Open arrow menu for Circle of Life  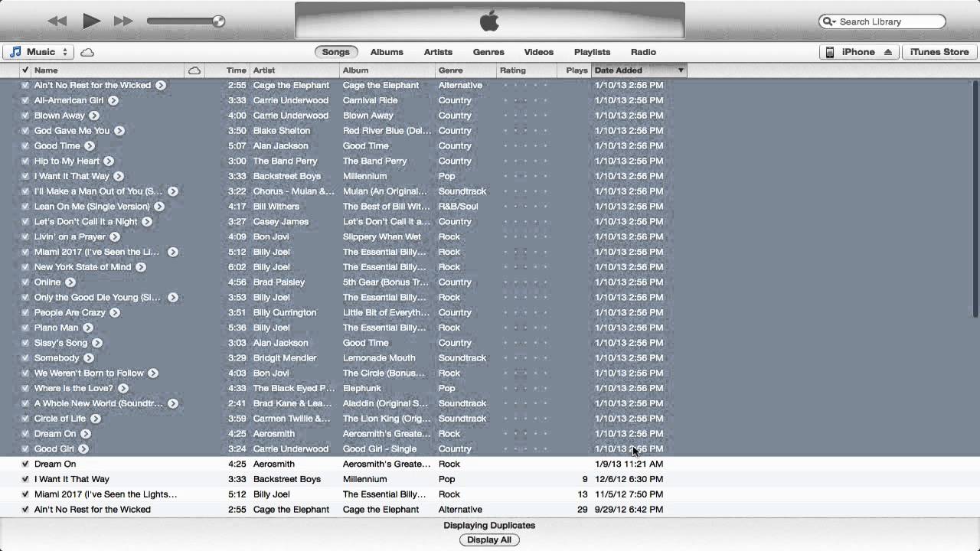point(96,419)
